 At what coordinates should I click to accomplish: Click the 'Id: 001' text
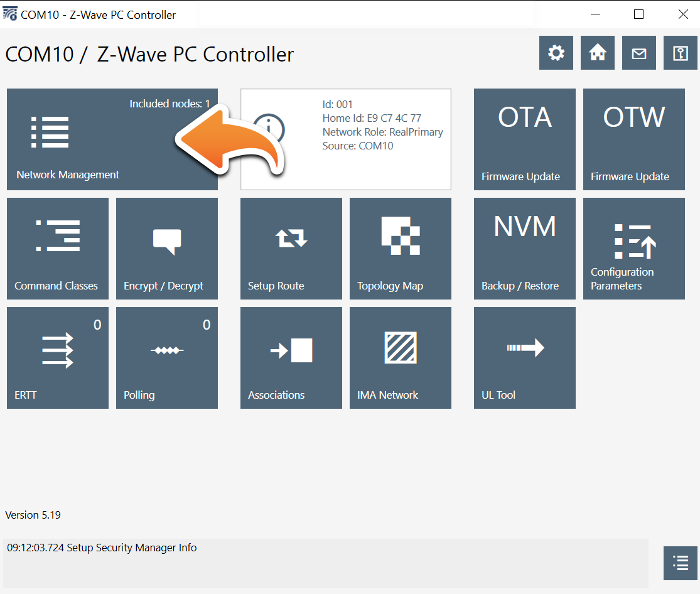(338, 104)
